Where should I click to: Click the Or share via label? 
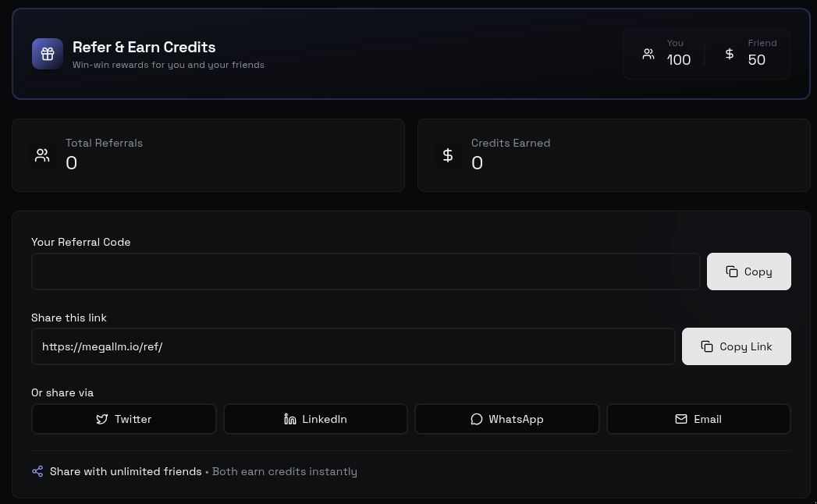click(62, 392)
